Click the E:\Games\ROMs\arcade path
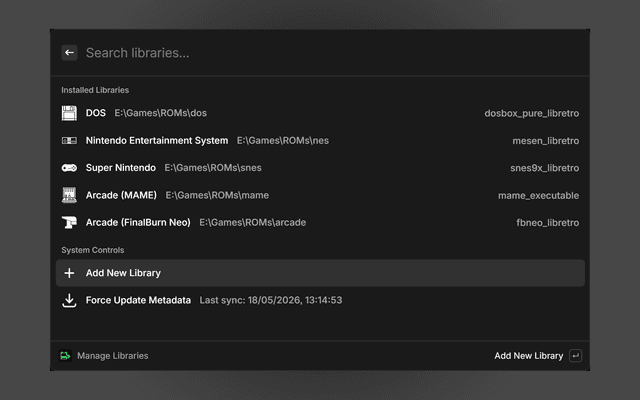This screenshot has height=400, width=640. pyautogui.click(x=253, y=222)
